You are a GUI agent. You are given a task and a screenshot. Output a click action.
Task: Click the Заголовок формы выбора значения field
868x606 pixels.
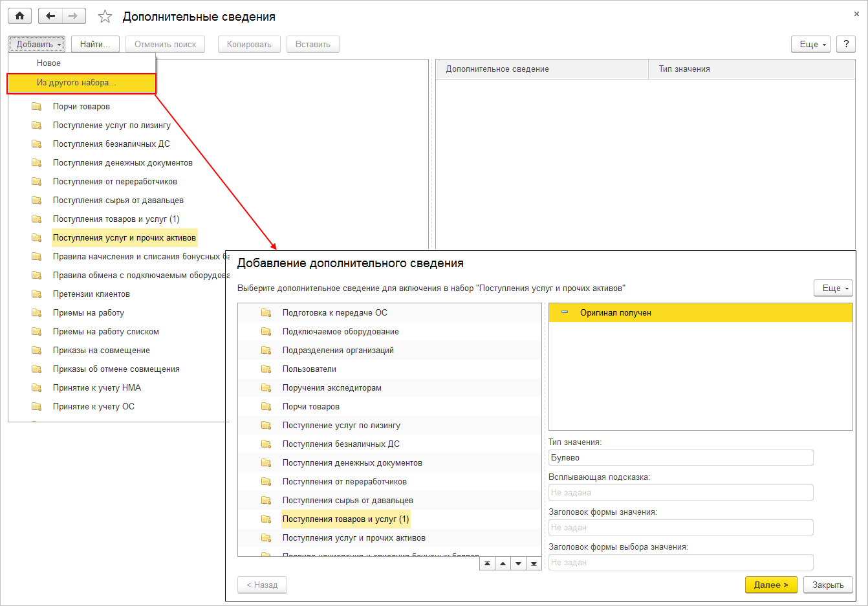(680, 562)
